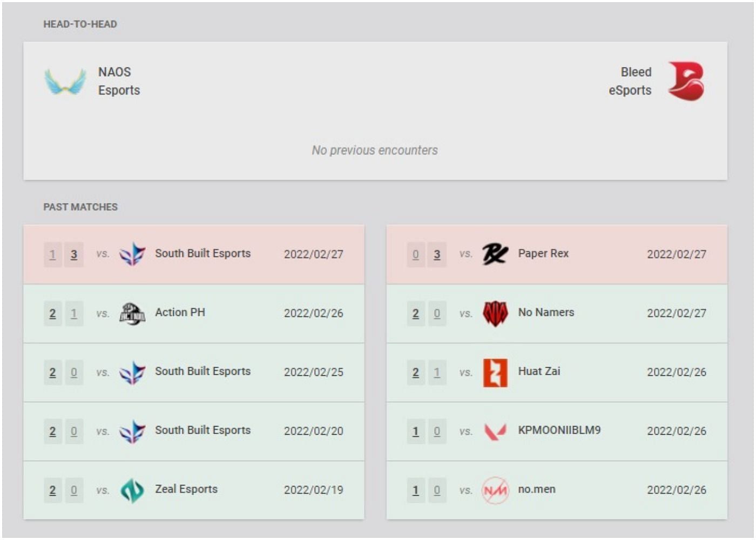
Task: Click the 1-0 score for no.men
Action: (426, 490)
